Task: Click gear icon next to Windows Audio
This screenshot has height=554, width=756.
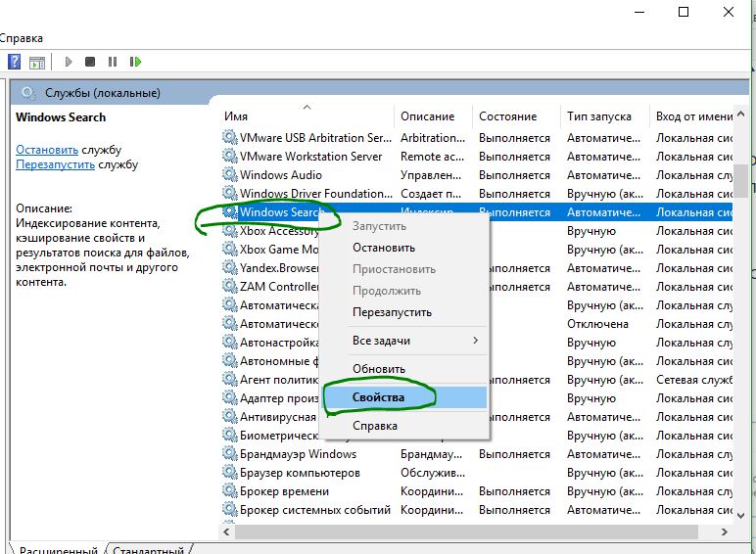Action: [x=229, y=174]
